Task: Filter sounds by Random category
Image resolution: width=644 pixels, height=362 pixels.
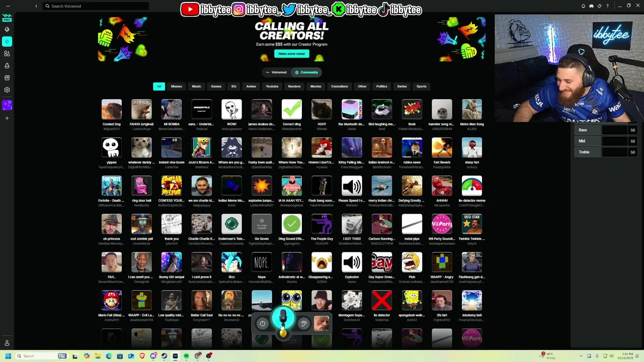Action: [x=294, y=86]
